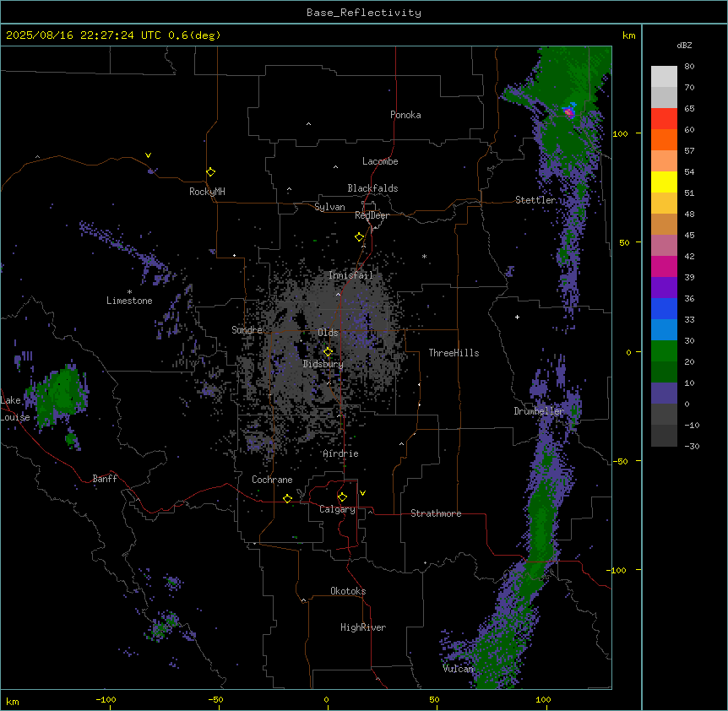
Task: Select the light gray swatch between 80 and 70
Action: click(664, 77)
